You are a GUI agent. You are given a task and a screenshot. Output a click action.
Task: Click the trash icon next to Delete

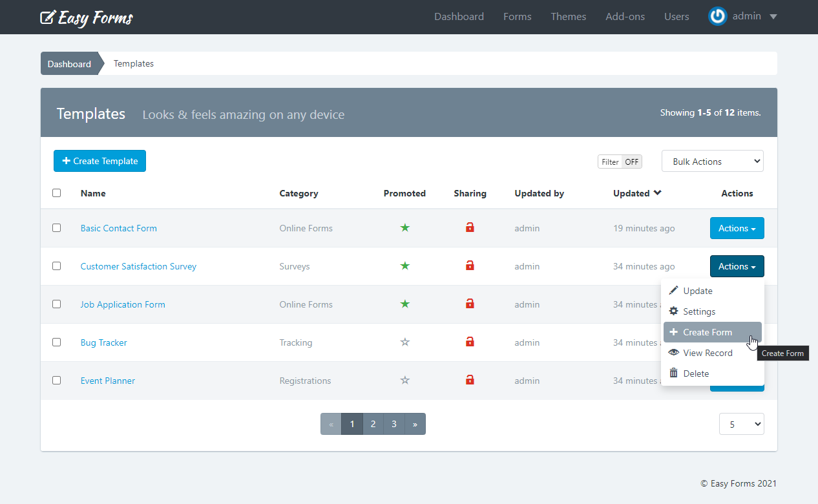[675, 373]
